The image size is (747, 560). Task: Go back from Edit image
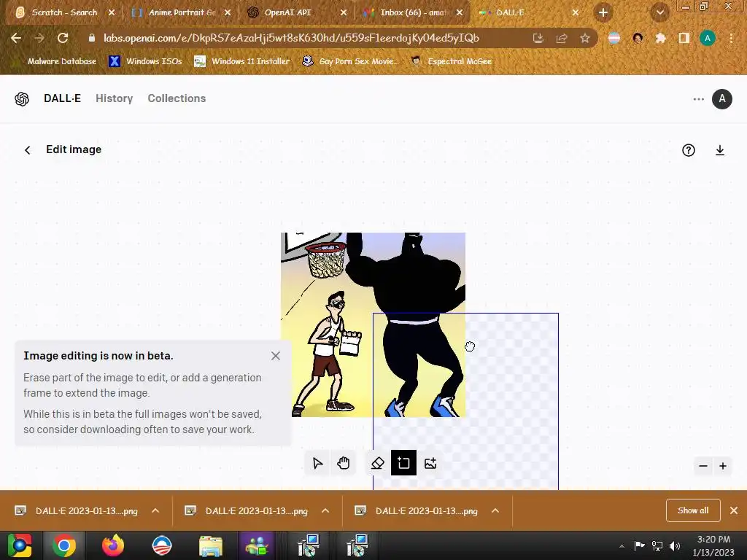click(x=28, y=150)
